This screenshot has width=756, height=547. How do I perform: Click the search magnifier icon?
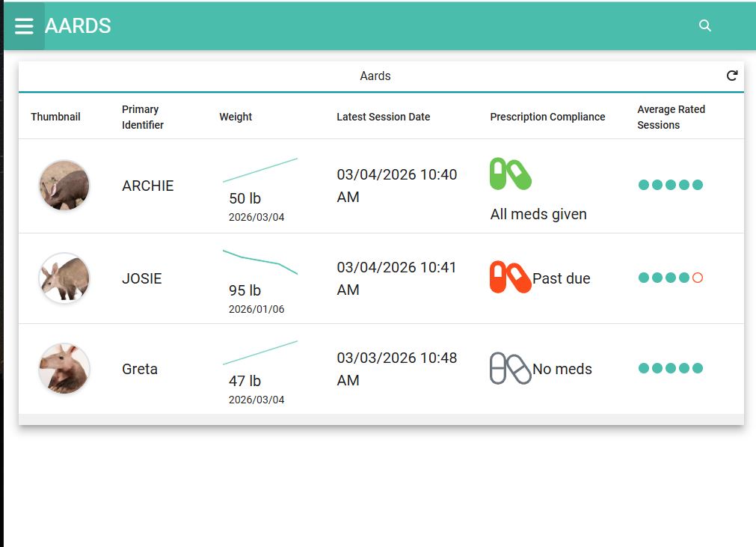point(704,25)
